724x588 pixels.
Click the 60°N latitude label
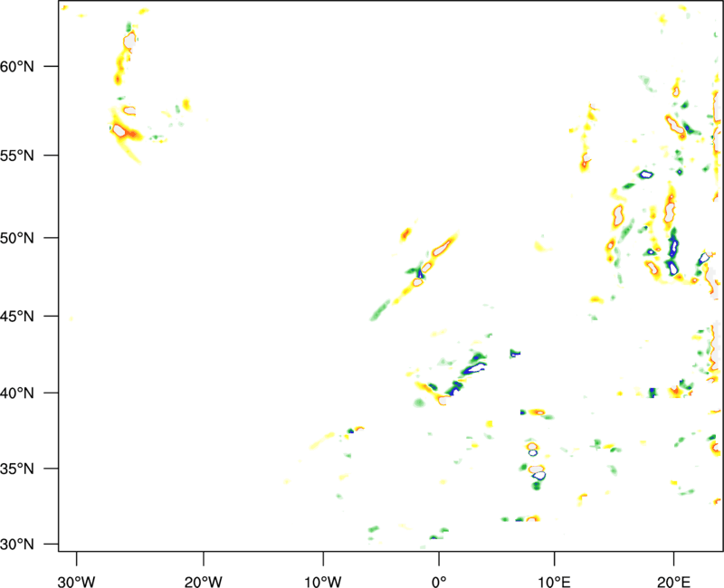[17, 66]
